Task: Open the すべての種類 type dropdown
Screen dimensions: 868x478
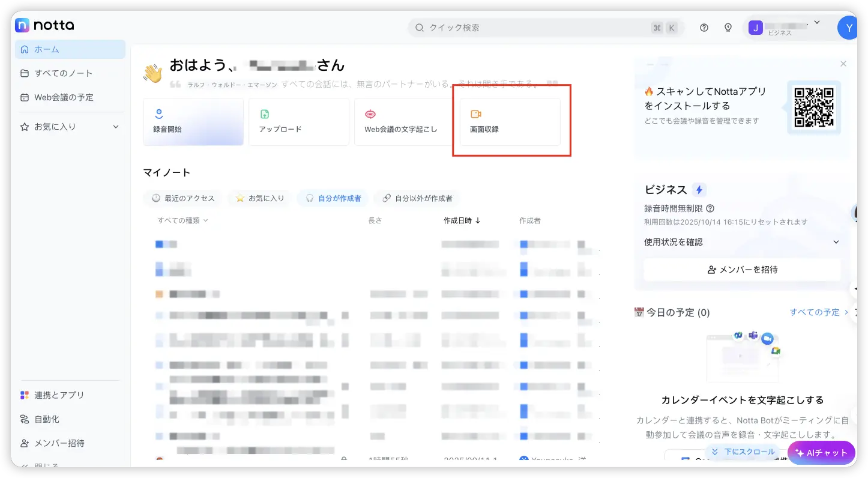Action: pos(182,220)
